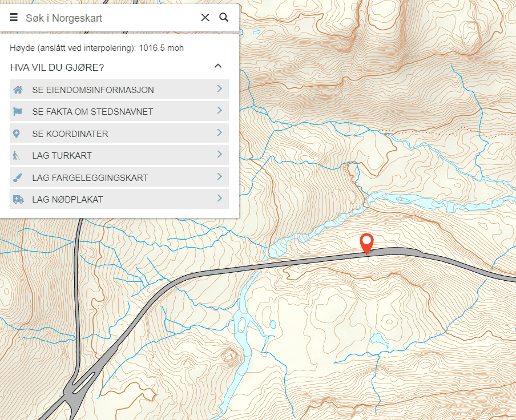Choose the LAG TURKART menu label
The image size is (516, 420).
[x=62, y=156]
